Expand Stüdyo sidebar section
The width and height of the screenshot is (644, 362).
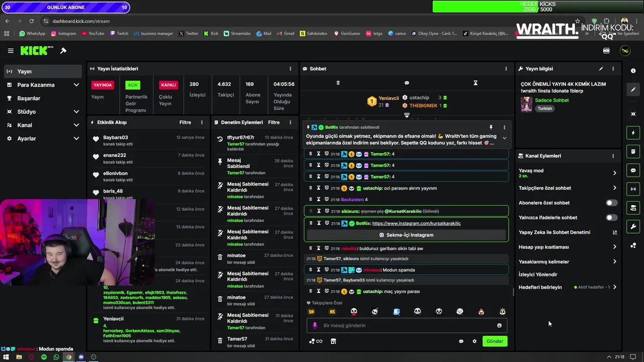76,112
